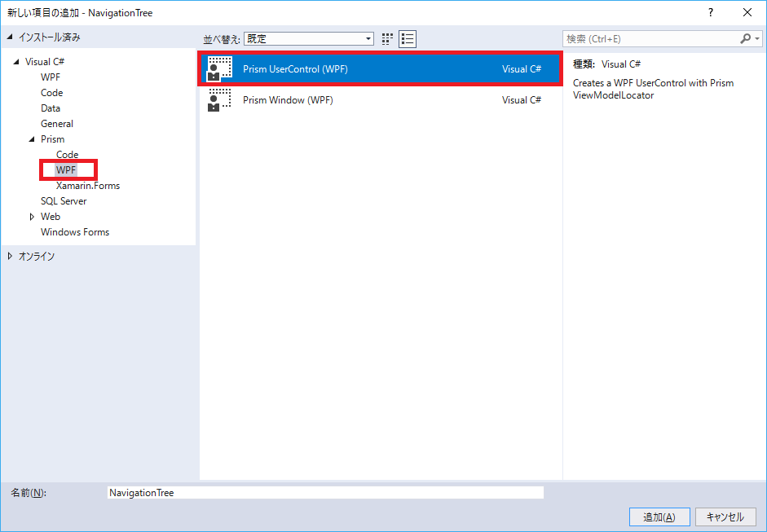Select the オンライン label
Viewport: 767px width, 532px height.
coord(37,256)
